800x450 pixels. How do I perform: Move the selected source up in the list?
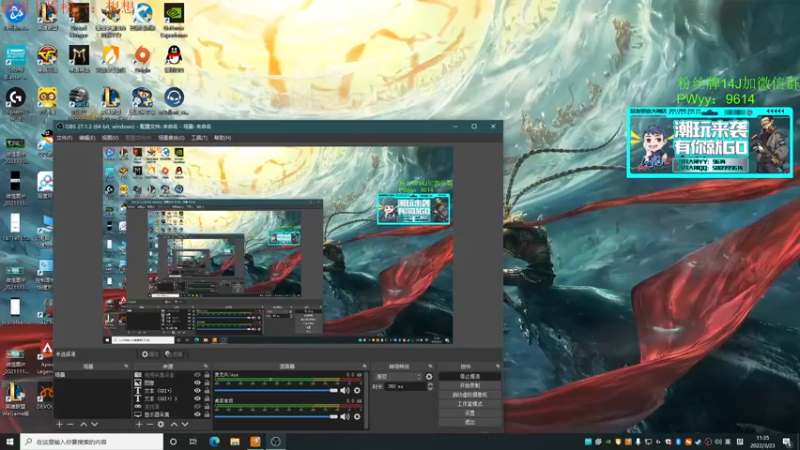[x=174, y=424]
